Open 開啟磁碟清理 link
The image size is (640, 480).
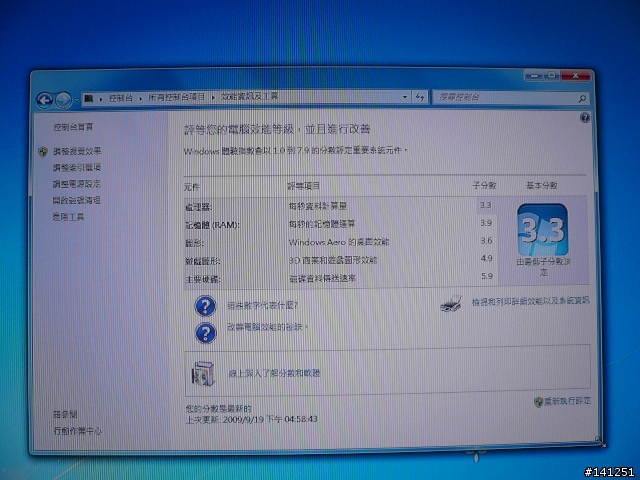(x=76, y=200)
